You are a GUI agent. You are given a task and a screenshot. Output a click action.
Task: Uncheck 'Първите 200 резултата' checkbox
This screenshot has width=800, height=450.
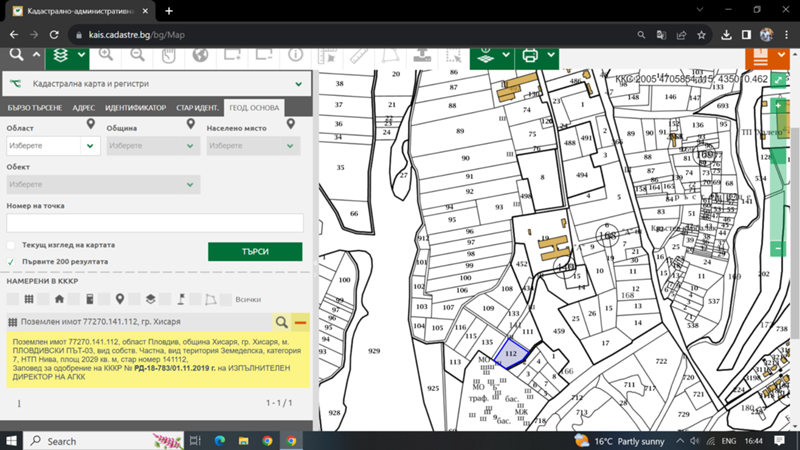(11, 262)
